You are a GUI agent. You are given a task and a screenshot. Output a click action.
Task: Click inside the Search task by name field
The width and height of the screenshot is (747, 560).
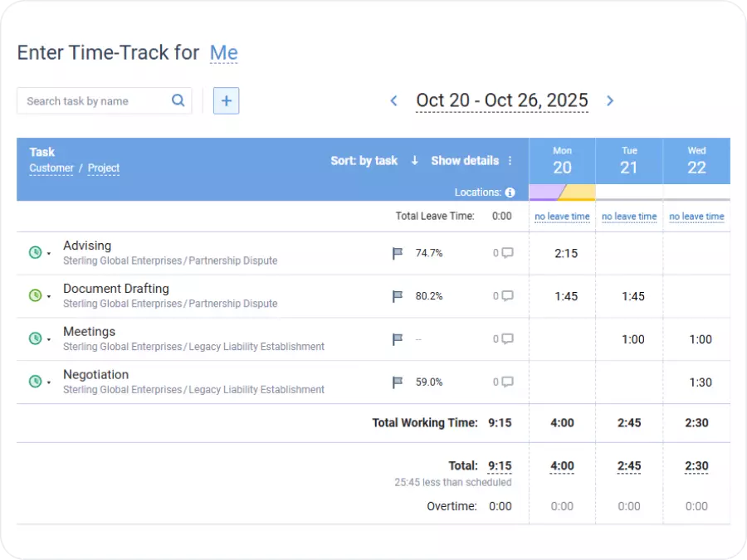(91, 100)
